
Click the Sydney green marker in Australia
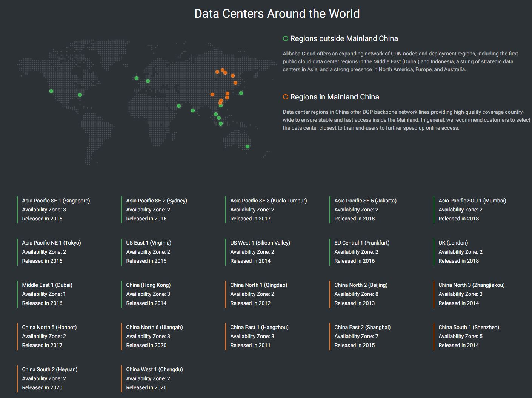(248, 147)
